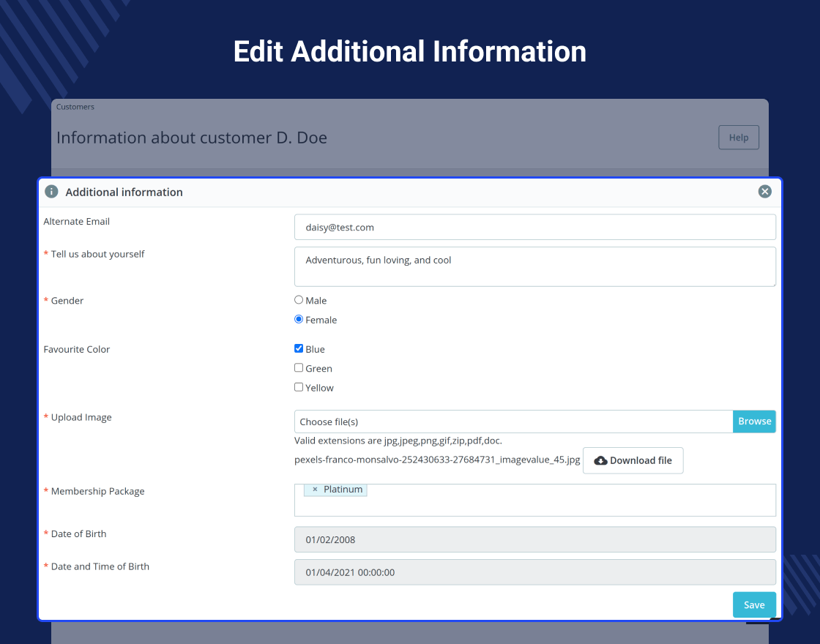Click the 'Membership Package' label
Viewport: 820px width, 644px height.
coord(98,491)
